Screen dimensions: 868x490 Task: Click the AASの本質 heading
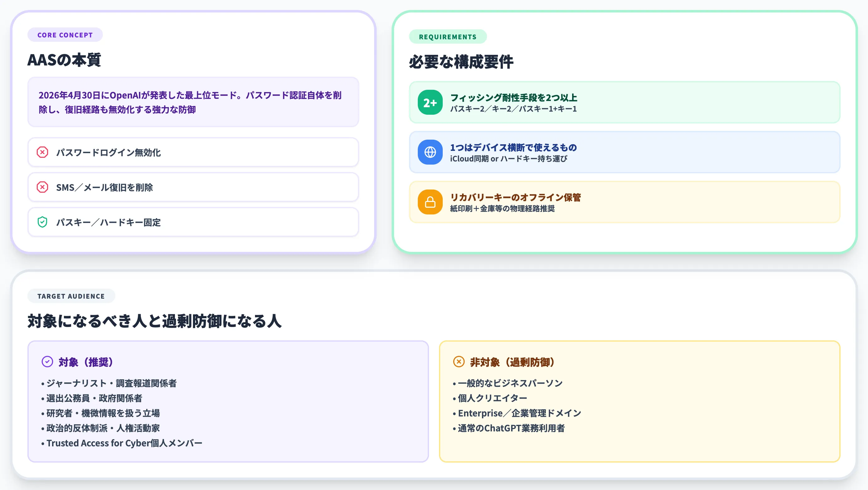64,60
